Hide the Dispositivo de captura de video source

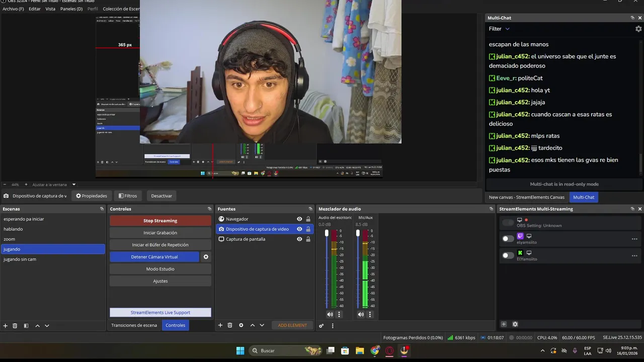point(299,229)
